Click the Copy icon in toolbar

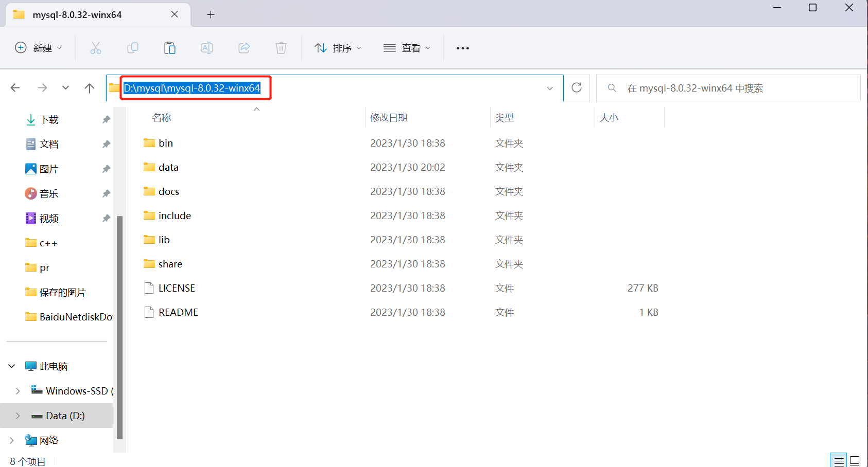coord(133,48)
